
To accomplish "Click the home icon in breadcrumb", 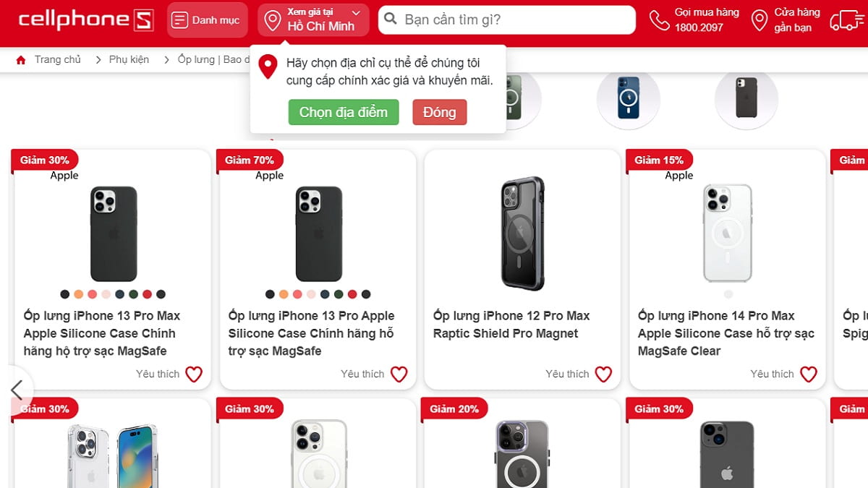I will pyautogui.click(x=21, y=60).
